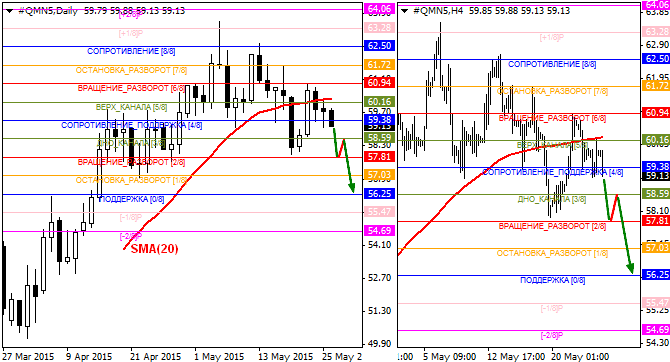Select the 54.69 magenta price tag on daily chart
Viewport: 670px width, 362px height.
[379, 231]
